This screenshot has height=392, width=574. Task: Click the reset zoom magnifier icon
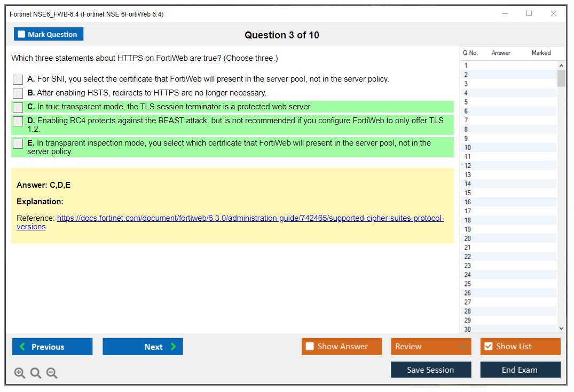36,373
